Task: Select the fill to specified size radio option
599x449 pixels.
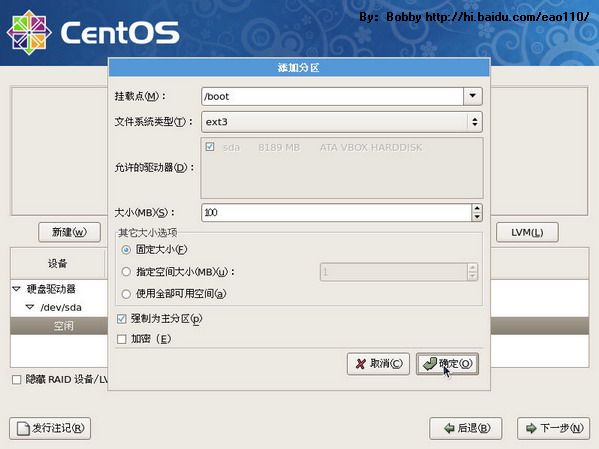Action: click(126, 272)
